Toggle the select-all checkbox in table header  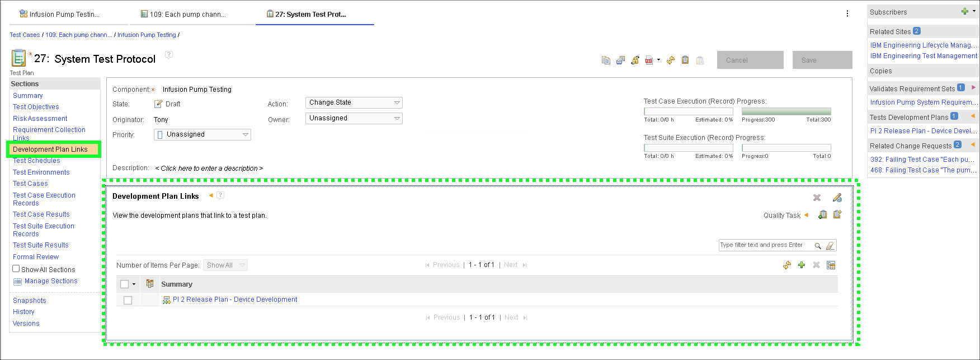(125, 284)
